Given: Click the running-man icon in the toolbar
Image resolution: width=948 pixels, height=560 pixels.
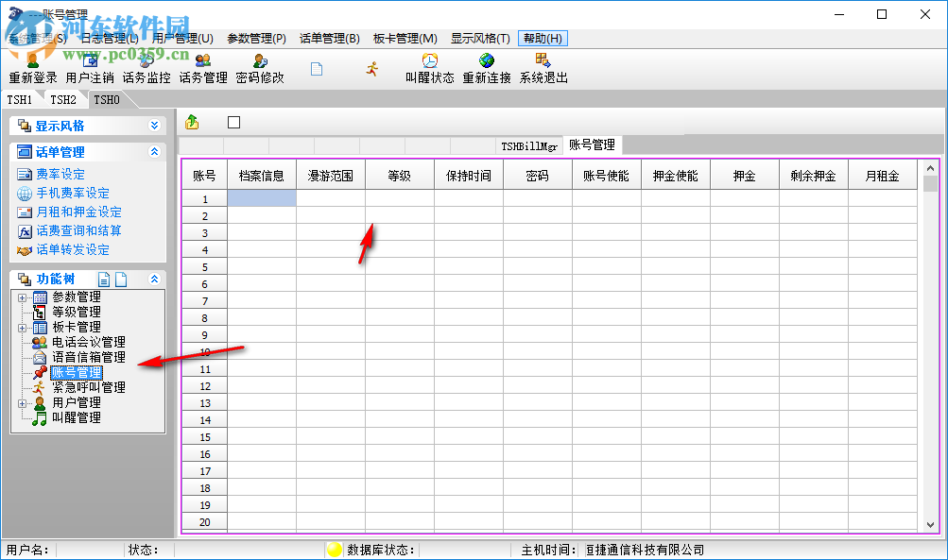Looking at the screenshot, I should (x=371, y=64).
